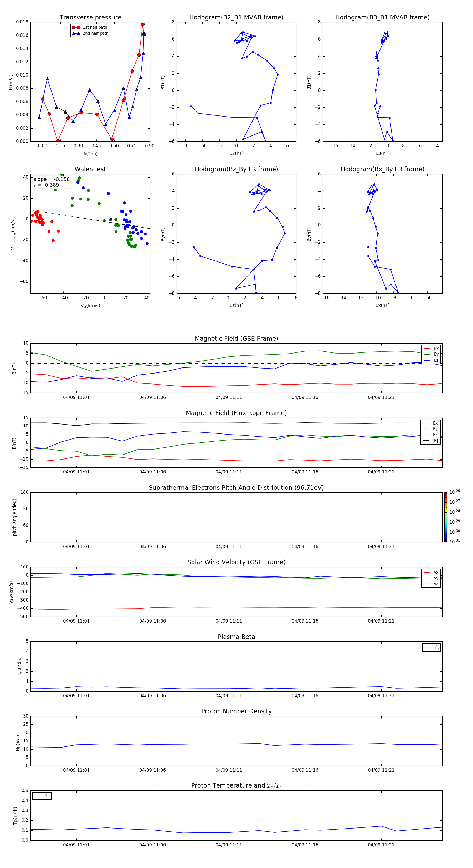
Task: Click the 'V_A(km/s)' axis label
Action: tap(90, 306)
